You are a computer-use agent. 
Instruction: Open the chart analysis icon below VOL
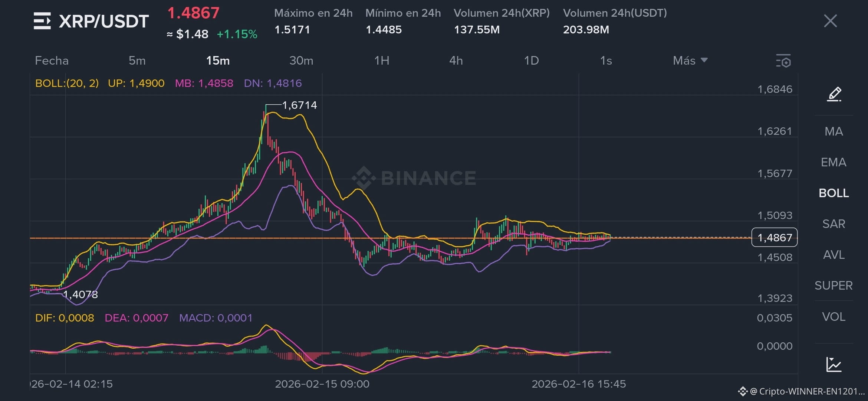coord(834,364)
